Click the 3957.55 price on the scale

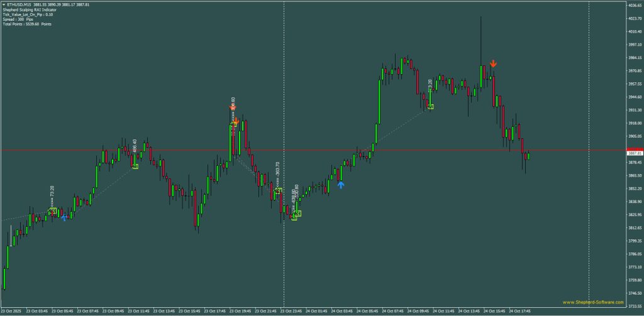pyautogui.click(x=635, y=84)
